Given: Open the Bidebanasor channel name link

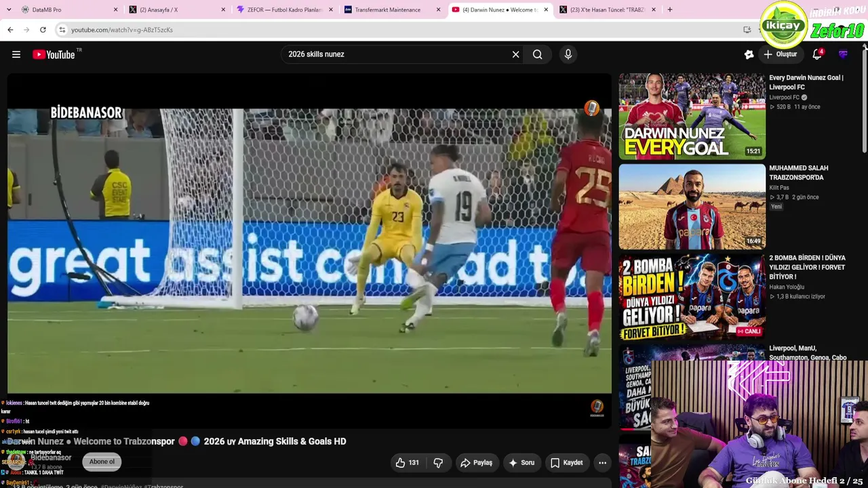Looking at the screenshot, I should point(51,457).
